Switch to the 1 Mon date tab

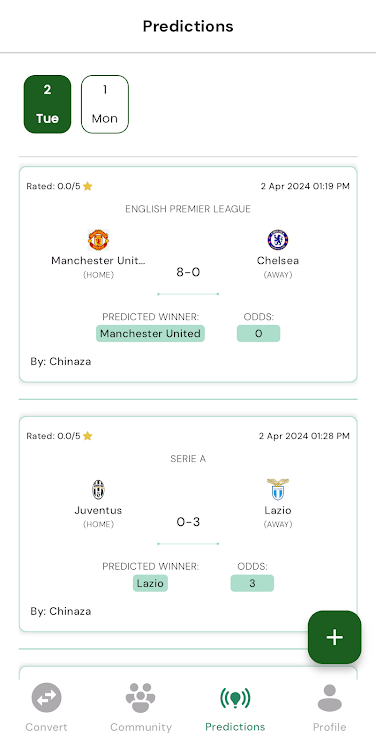pyautogui.click(x=105, y=104)
